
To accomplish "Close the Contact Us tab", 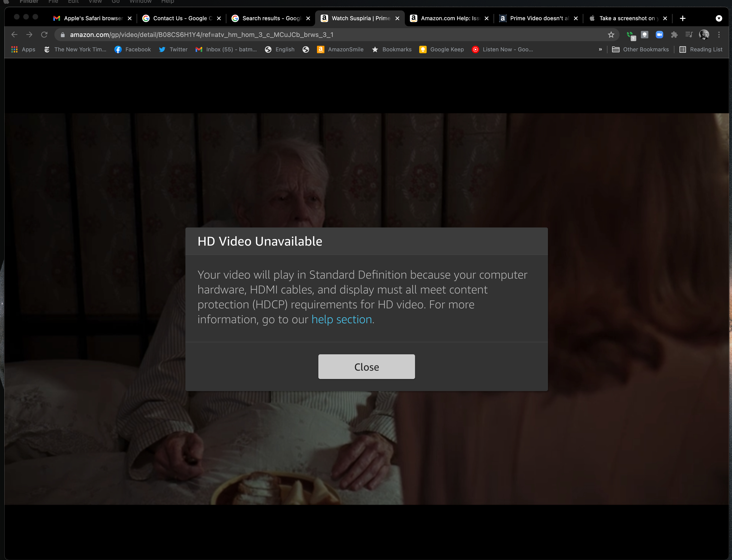I will pos(219,18).
